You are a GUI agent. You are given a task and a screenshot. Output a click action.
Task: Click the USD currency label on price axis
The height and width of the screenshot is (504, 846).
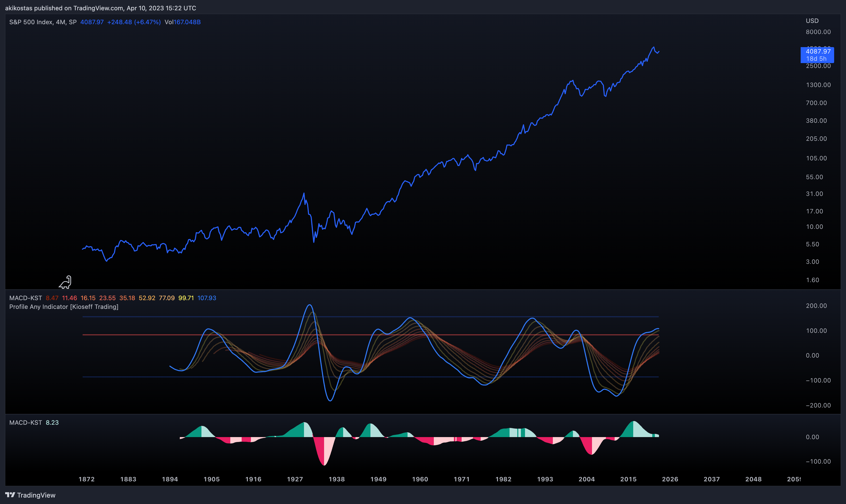click(x=812, y=21)
